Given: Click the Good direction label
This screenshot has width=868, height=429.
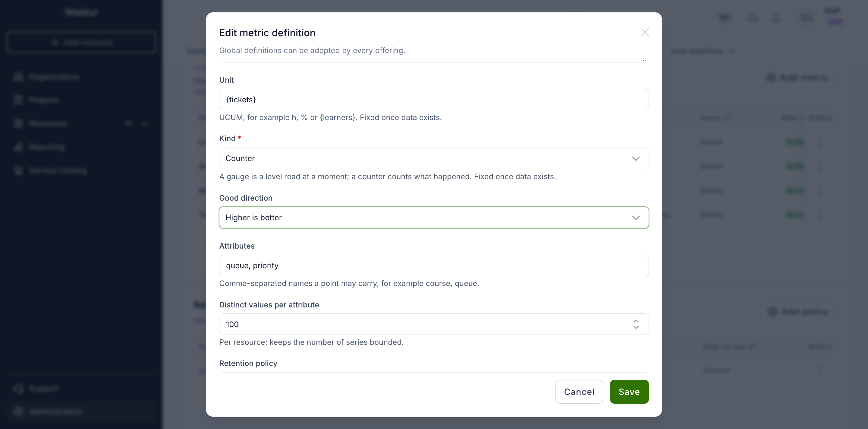Looking at the screenshot, I should pyautogui.click(x=246, y=198).
